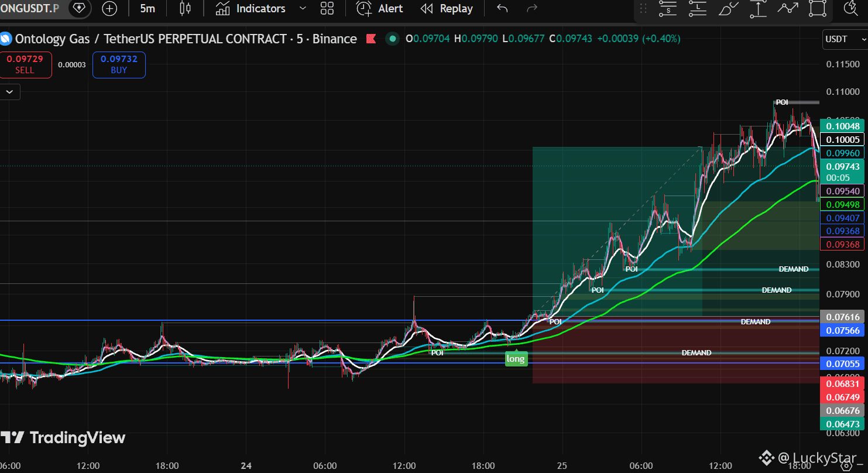Start bar Replay mode
Screen dimensions: 868x473
coord(447,9)
